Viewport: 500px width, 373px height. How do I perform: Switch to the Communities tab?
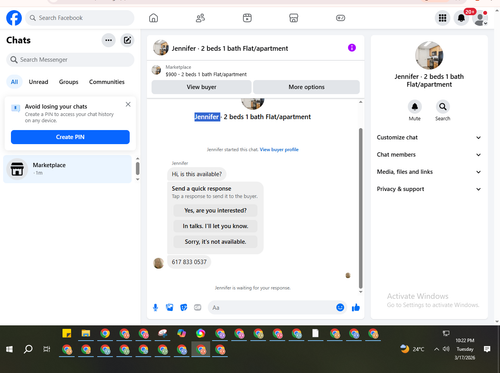[x=107, y=82]
